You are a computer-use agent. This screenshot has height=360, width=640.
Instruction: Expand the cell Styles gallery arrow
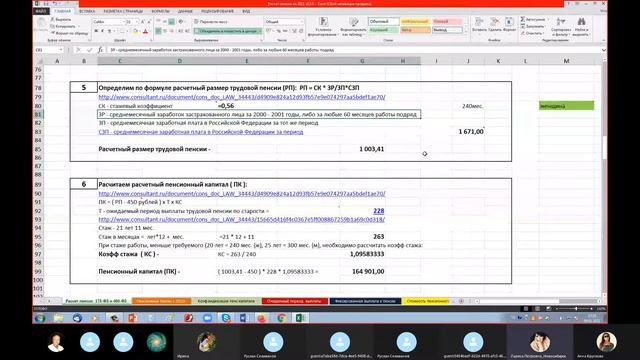(466, 31)
